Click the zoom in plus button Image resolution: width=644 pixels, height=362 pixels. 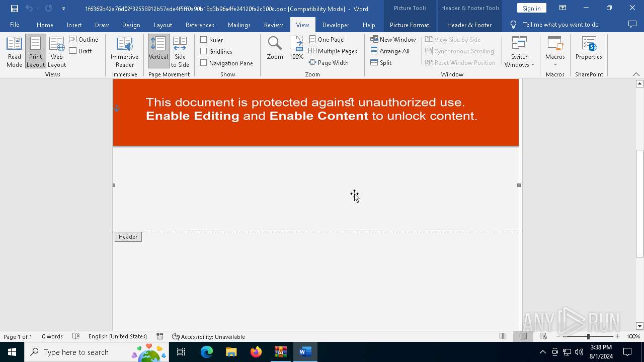[x=617, y=336]
